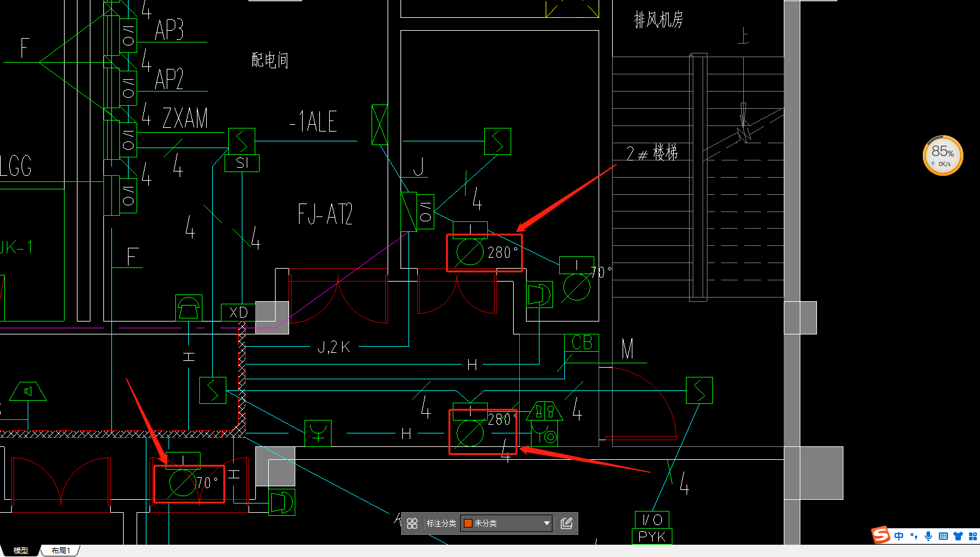Toggle the Sogou punctuation mode icon
The width and height of the screenshot is (980, 557).
pos(914,536)
